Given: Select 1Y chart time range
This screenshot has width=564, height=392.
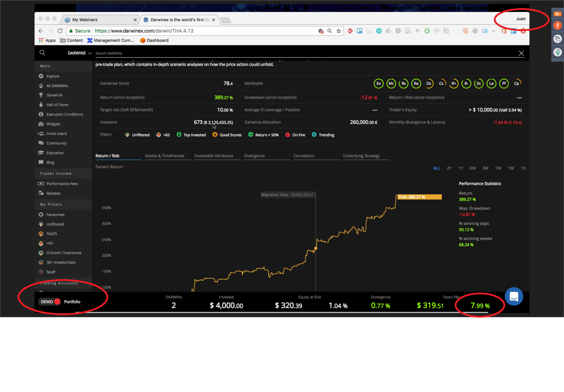Looking at the screenshot, I should [461, 168].
